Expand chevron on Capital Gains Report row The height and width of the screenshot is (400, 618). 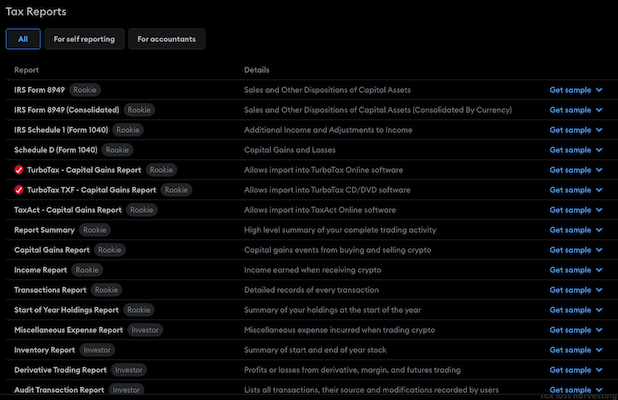[599, 250]
